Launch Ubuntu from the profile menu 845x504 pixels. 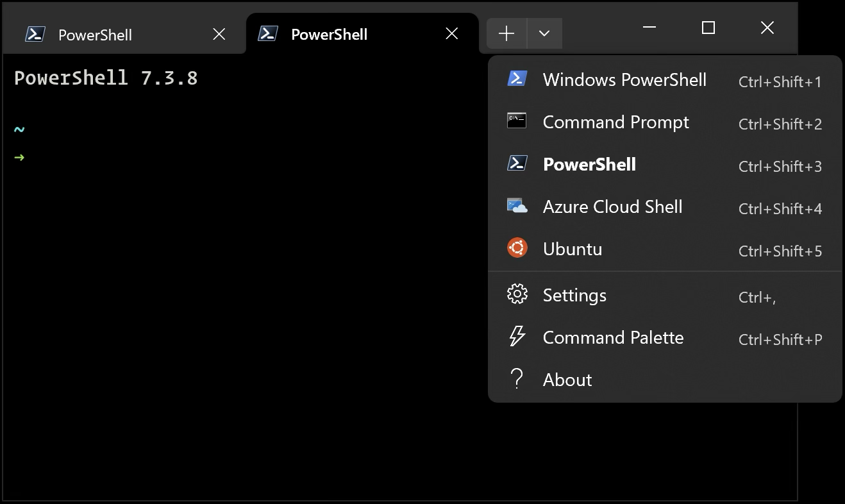573,249
